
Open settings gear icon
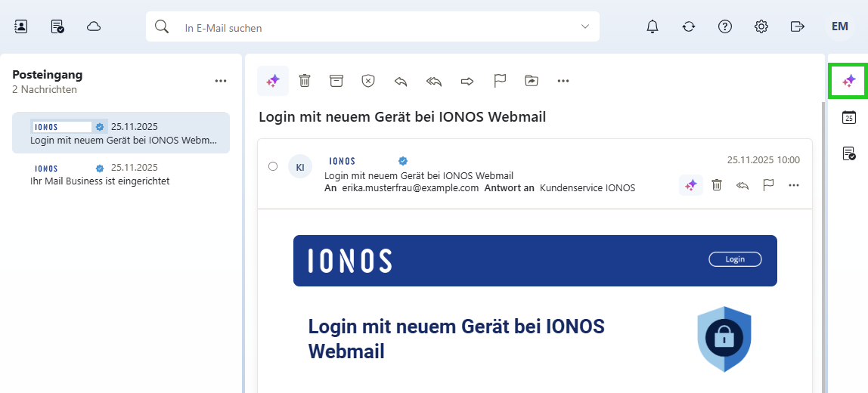tap(761, 26)
